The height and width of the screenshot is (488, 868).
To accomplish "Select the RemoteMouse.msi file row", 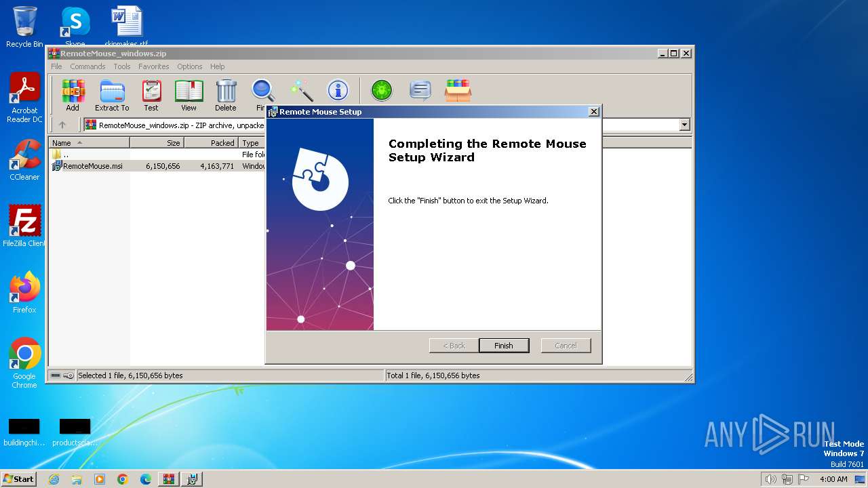I will [157, 166].
